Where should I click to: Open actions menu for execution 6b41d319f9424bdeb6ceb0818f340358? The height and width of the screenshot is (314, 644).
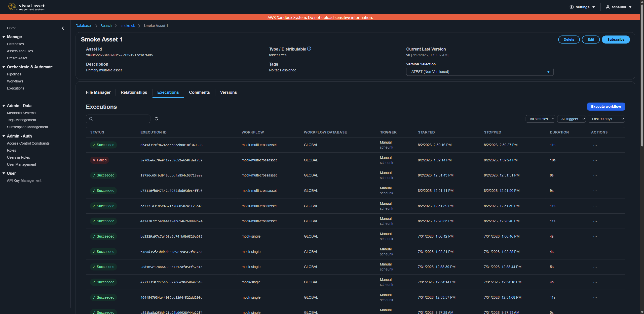tap(595, 145)
